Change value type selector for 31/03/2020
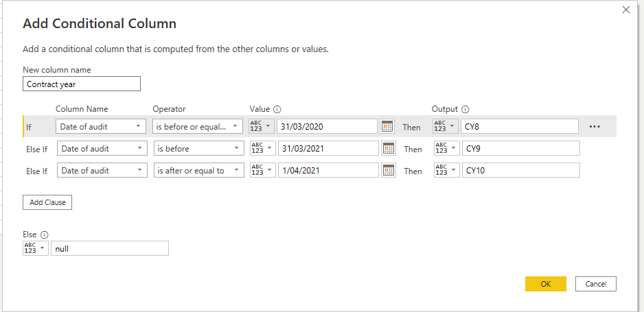The width and height of the screenshot is (644, 312). tap(262, 127)
